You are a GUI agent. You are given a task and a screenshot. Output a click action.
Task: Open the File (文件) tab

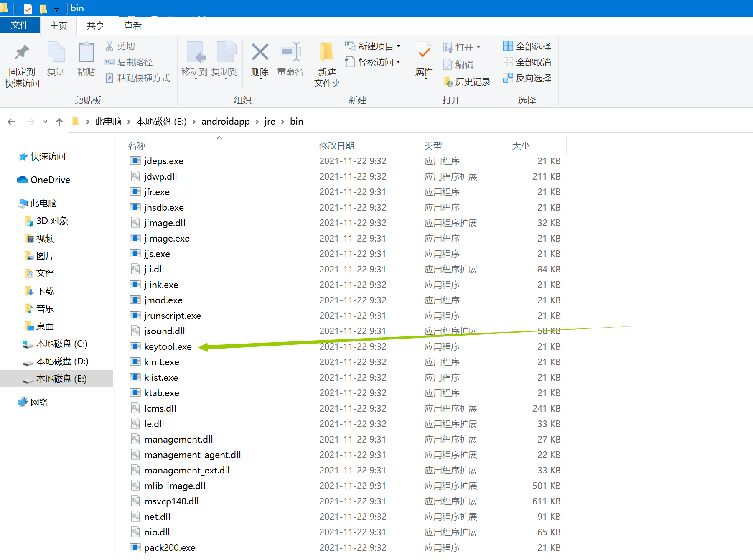pyautogui.click(x=20, y=25)
